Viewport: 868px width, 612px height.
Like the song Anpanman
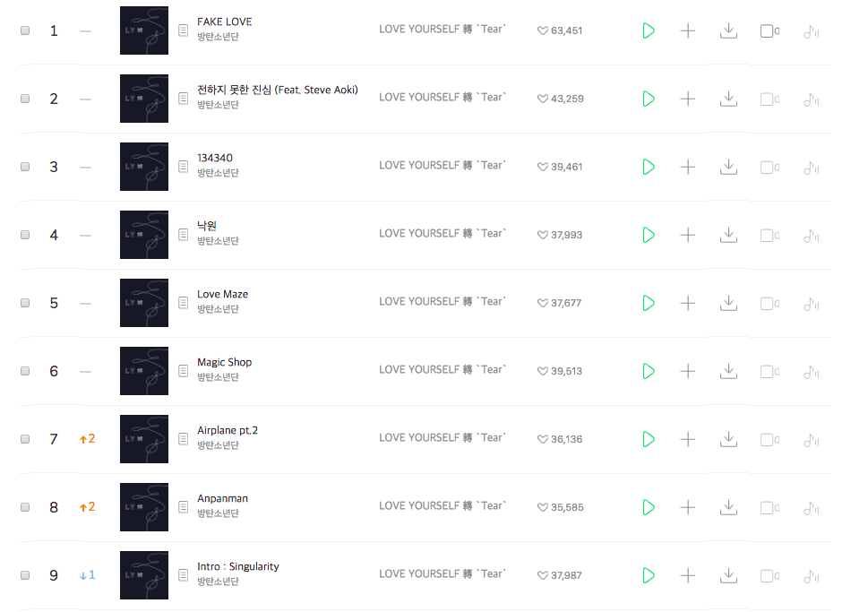tap(543, 508)
